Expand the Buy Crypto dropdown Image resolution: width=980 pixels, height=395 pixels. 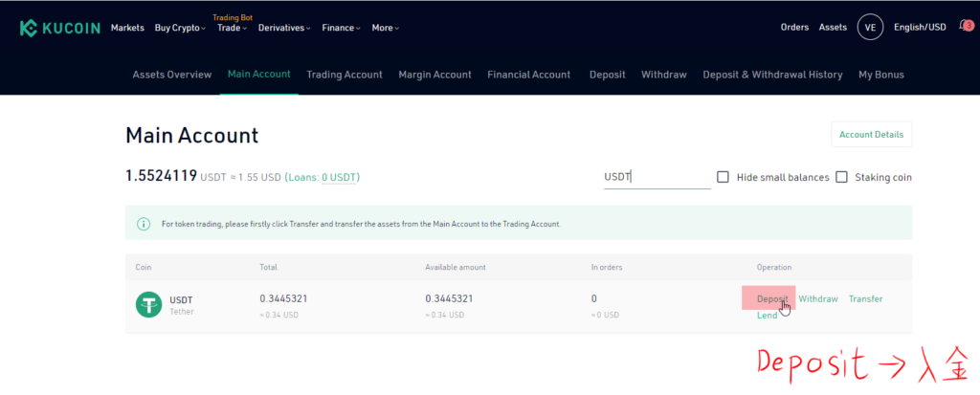pos(180,28)
